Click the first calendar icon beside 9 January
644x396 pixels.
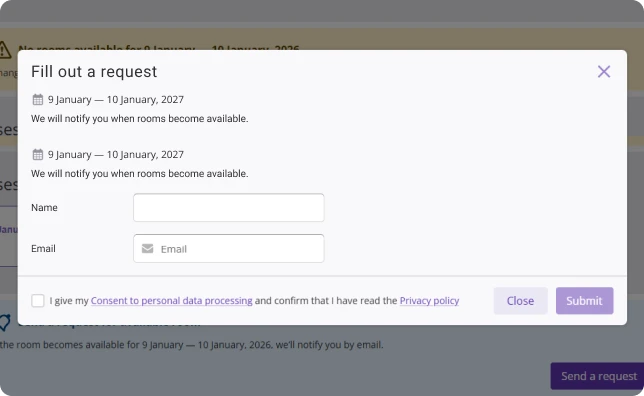pos(38,99)
